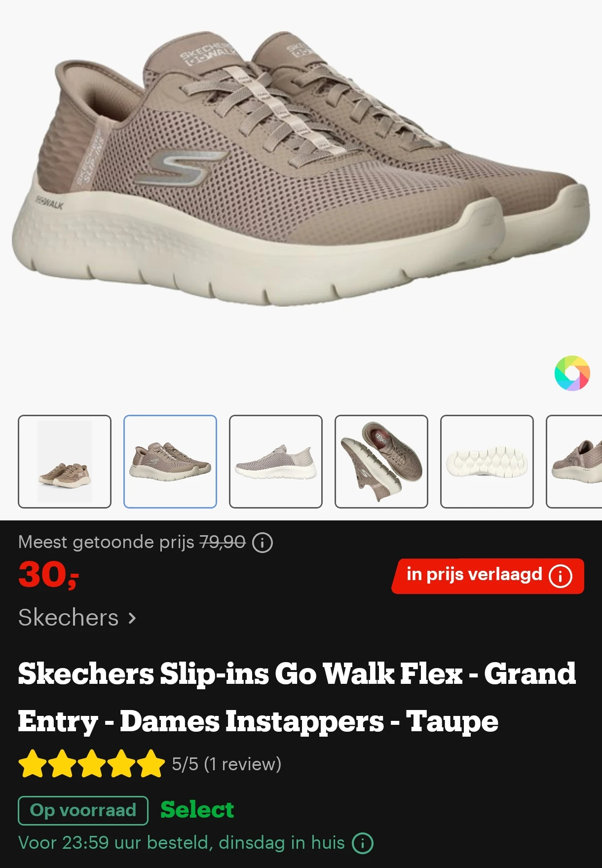Screen dimensions: 602x868
Task: Select the highlighted pair-of-shoes thumbnail
Action: (170, 462)
